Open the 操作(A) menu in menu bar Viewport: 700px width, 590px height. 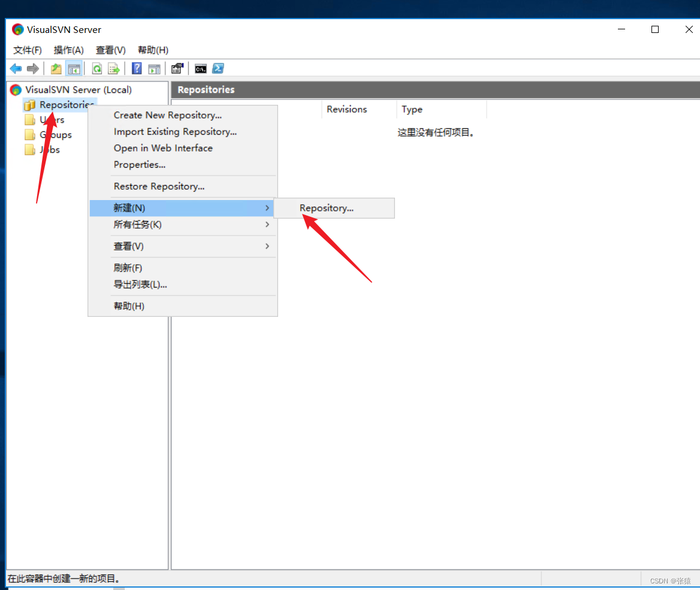click(68, 50)
